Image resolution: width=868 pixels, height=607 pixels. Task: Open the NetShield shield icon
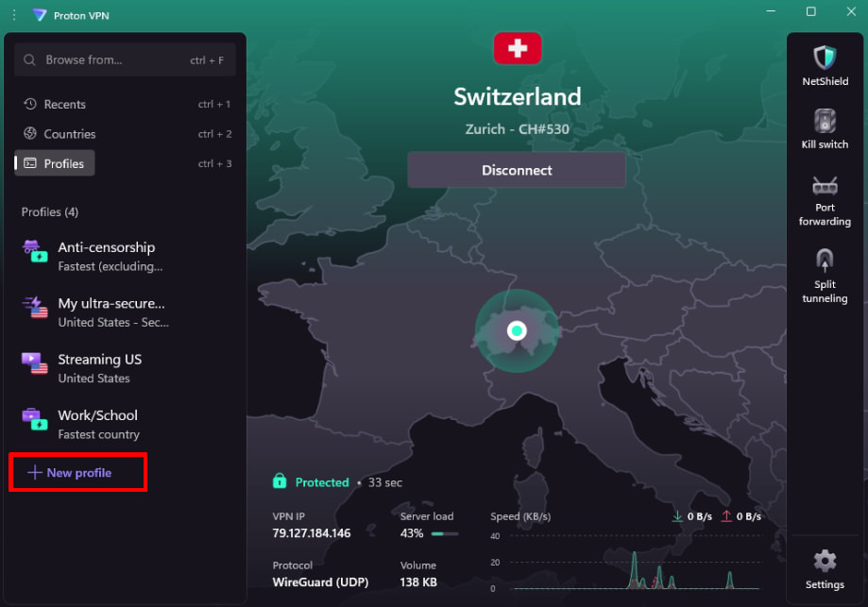825,58
